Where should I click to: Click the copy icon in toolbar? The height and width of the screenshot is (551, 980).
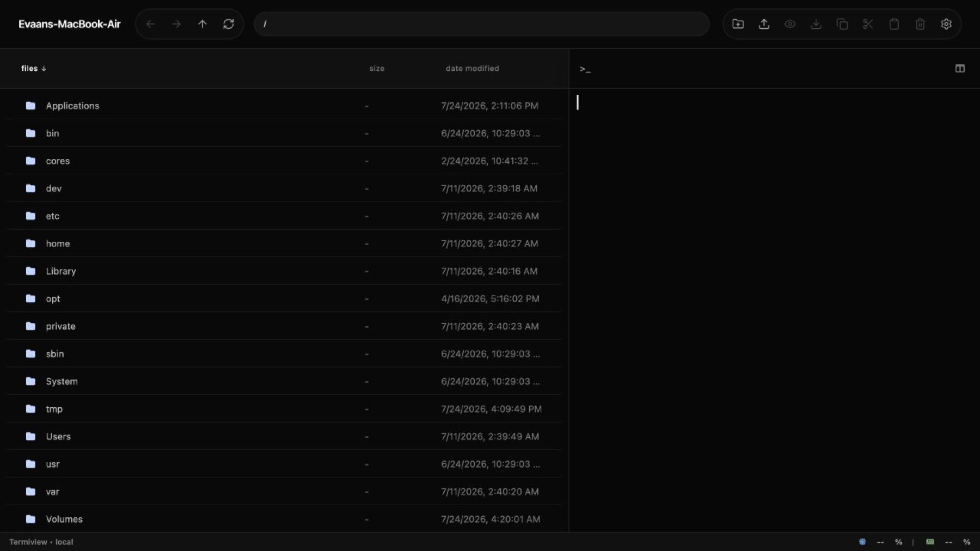(842, 24)
